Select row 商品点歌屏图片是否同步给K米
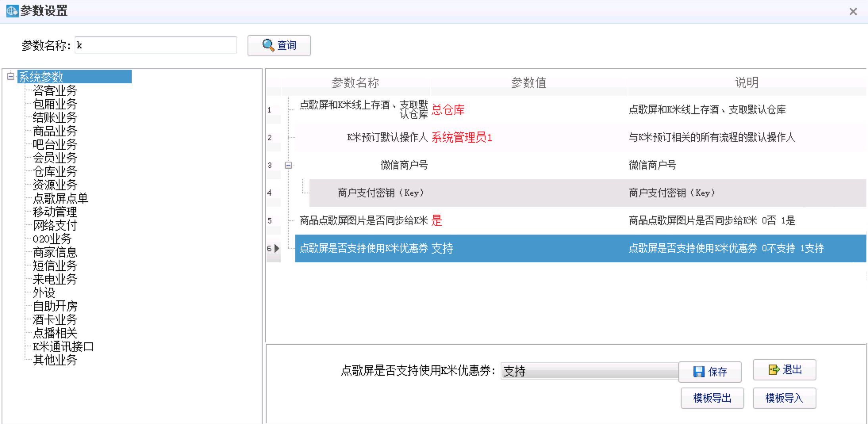This screenshot has width=868, height=424. [580, 221]
